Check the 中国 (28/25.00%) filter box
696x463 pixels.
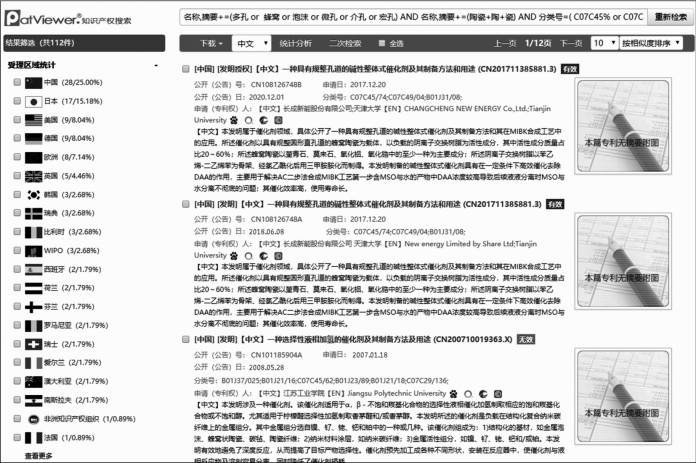17,82
